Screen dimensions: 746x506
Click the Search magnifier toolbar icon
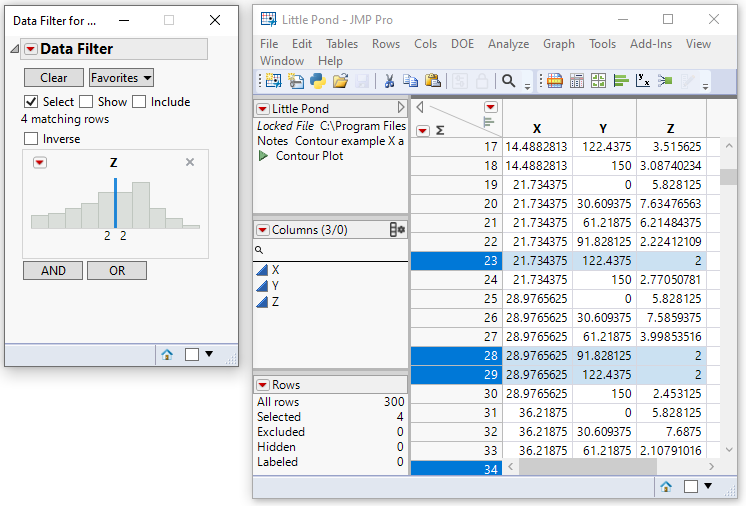509,81
